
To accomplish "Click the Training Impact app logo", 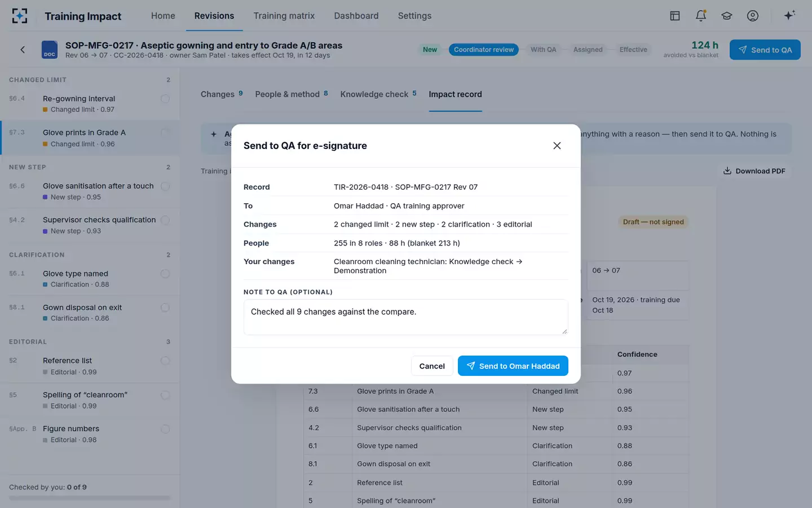I will click(20, 16).
